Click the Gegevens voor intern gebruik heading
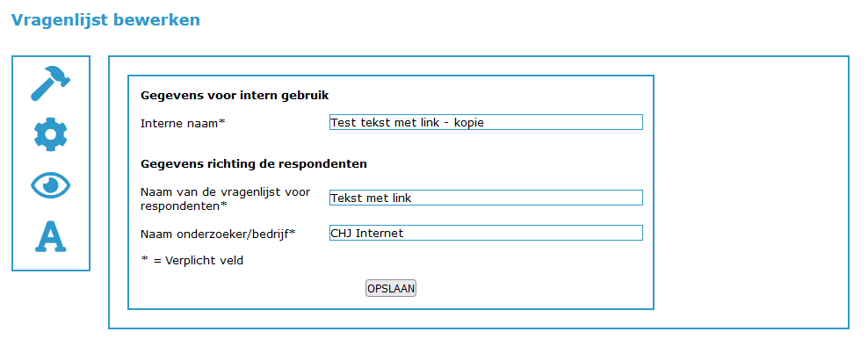This screenshot has width=868, height=339. tap(235, 96)
